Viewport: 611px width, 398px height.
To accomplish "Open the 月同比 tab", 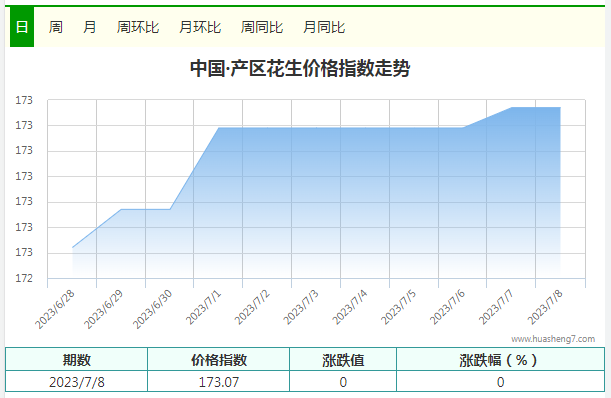I will click(324, 27).
